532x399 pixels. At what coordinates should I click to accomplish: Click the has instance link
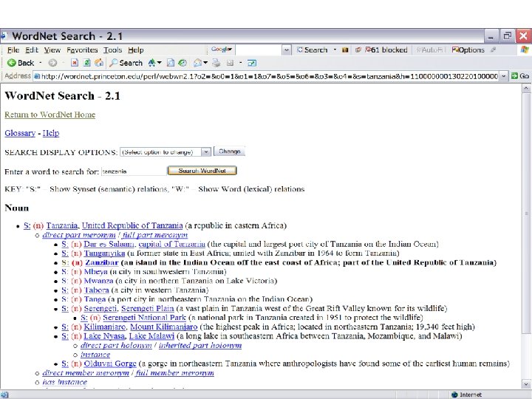click(65, 382)
